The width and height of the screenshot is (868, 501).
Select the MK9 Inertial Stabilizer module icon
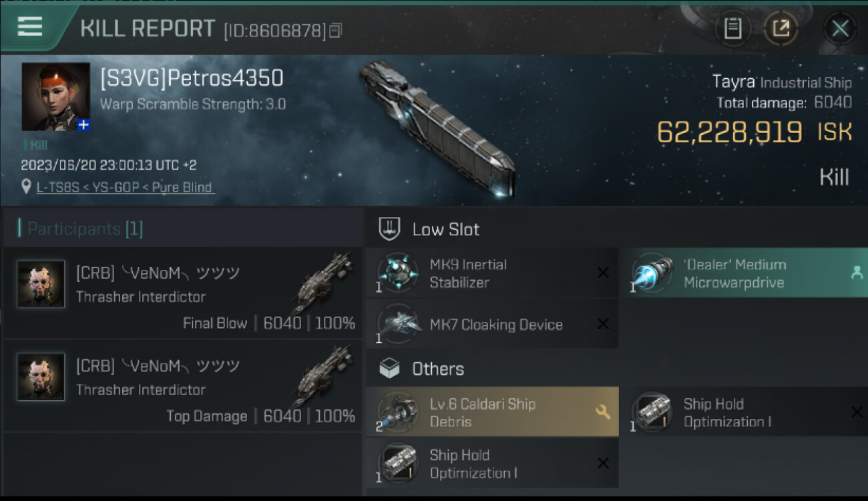(398, 273)
